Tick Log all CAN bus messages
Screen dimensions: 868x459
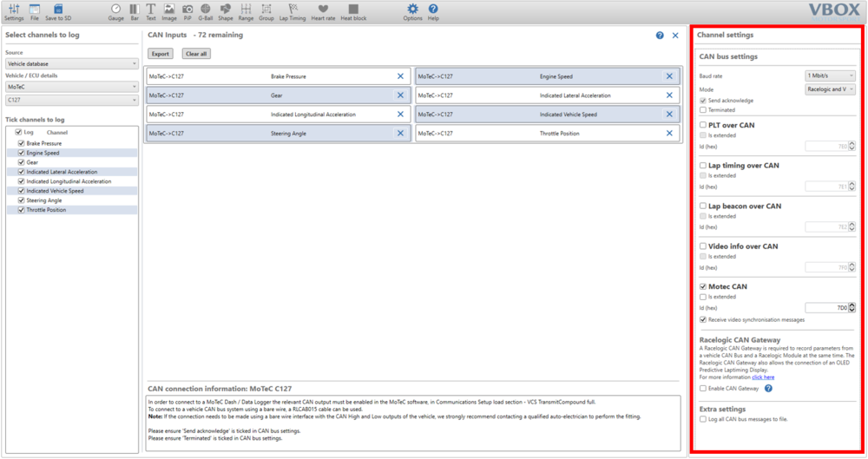coord(703,420)
